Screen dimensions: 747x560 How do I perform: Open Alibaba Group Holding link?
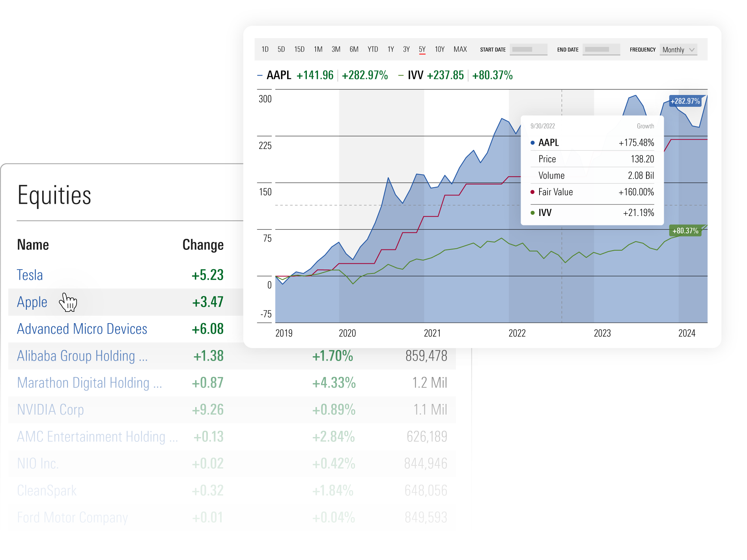82,356
